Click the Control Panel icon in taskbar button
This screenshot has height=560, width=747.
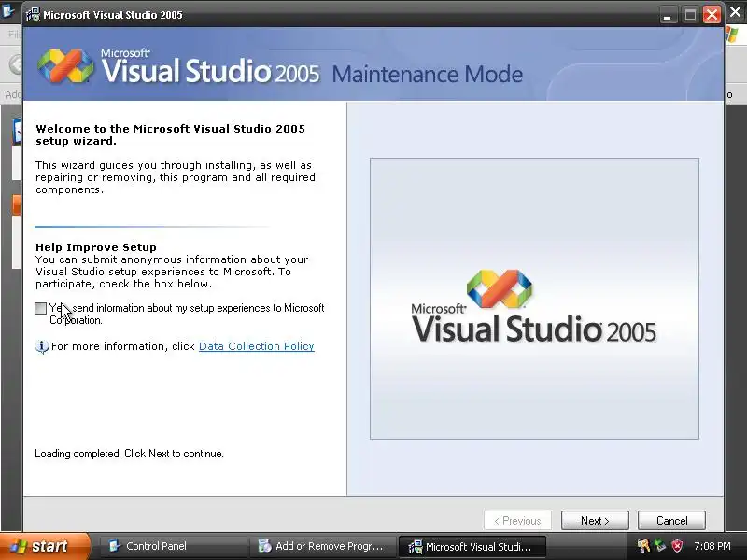(x=115, y=546)
